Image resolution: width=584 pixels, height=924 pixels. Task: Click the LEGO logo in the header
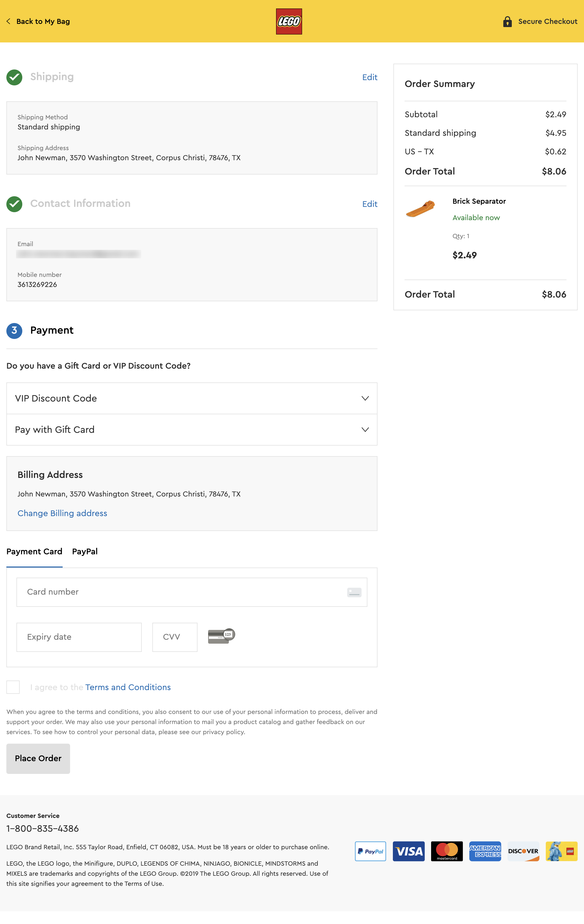pos(290,21)
